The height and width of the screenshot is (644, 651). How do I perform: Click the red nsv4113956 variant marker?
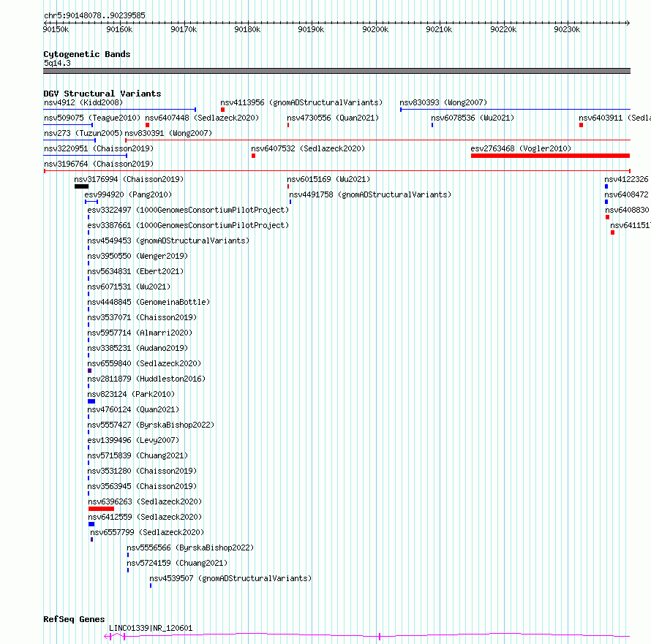(x=222, y=110)
